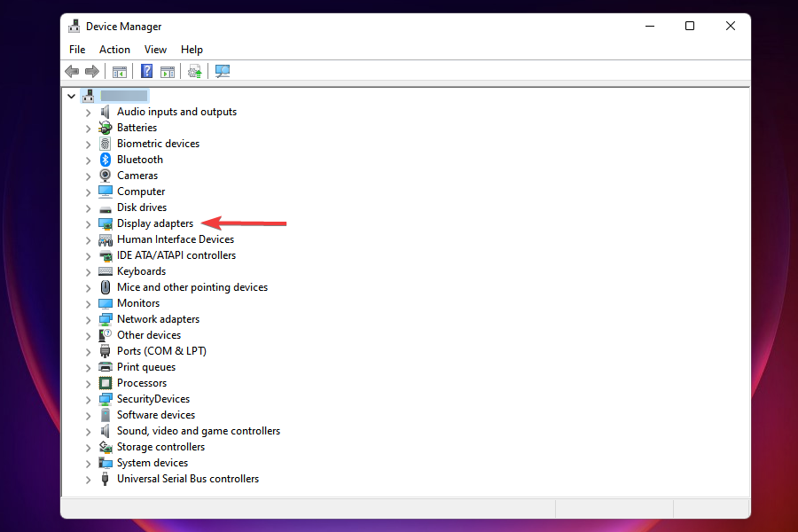Click the Disk drives icon
The width and height of the screenshot is (798, 532).
(106, 208)
